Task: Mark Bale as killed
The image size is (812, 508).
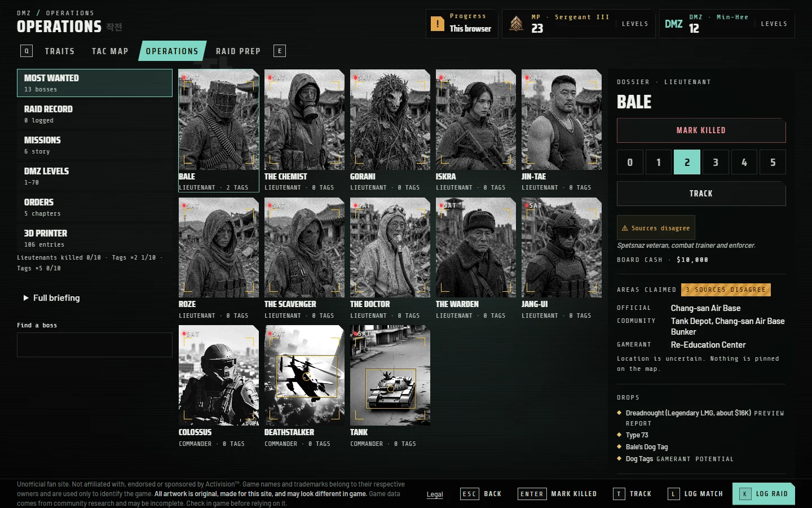Action: tap(701, 130)
